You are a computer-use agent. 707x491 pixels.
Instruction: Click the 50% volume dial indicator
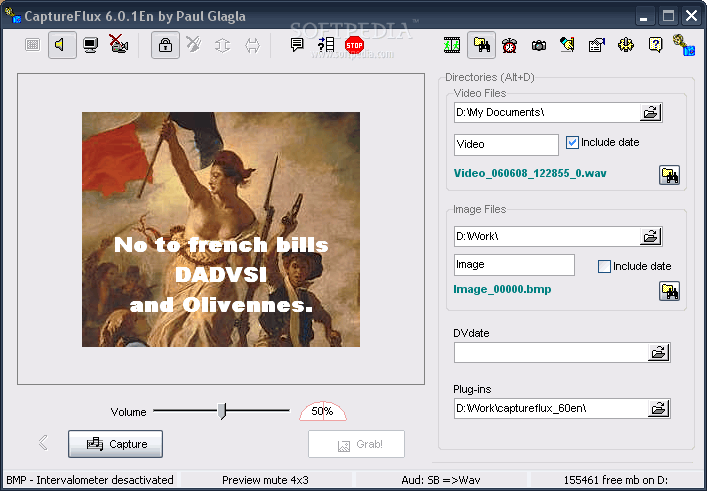[x=323, y=411]
